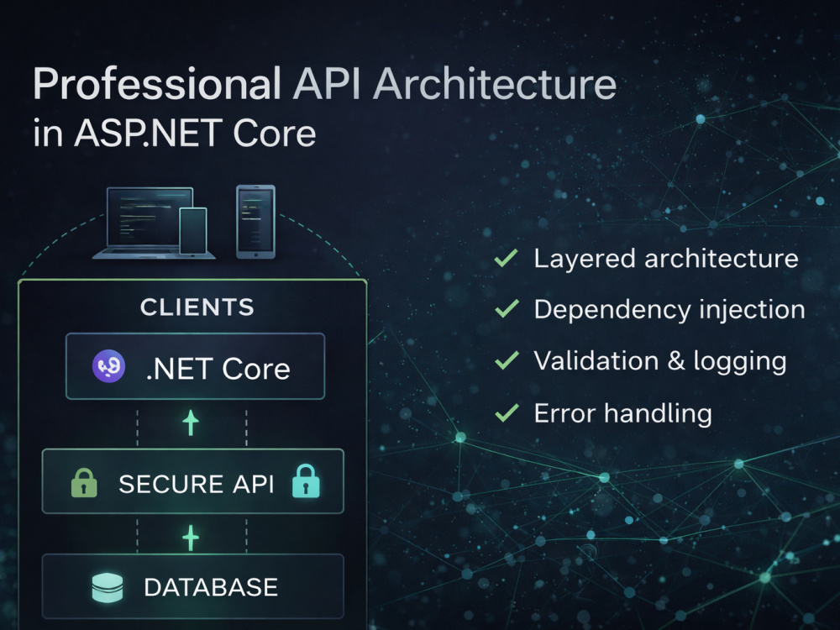Click the purple .NET Core logo
840x630 pixels.
[108, 366]
